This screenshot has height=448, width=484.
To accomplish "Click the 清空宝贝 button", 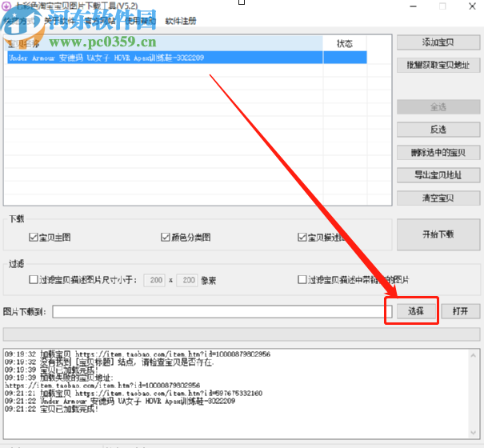I will point(438,198).
